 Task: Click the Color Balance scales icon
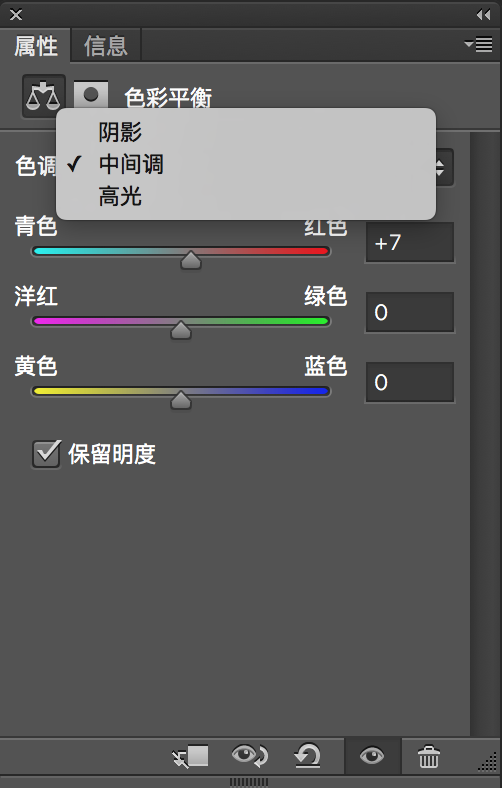pyautogui.click(x=43, y=96)
